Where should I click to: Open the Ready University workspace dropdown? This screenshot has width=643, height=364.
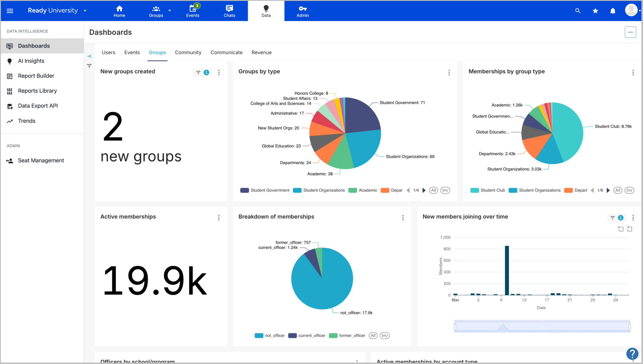coord(85,11)
